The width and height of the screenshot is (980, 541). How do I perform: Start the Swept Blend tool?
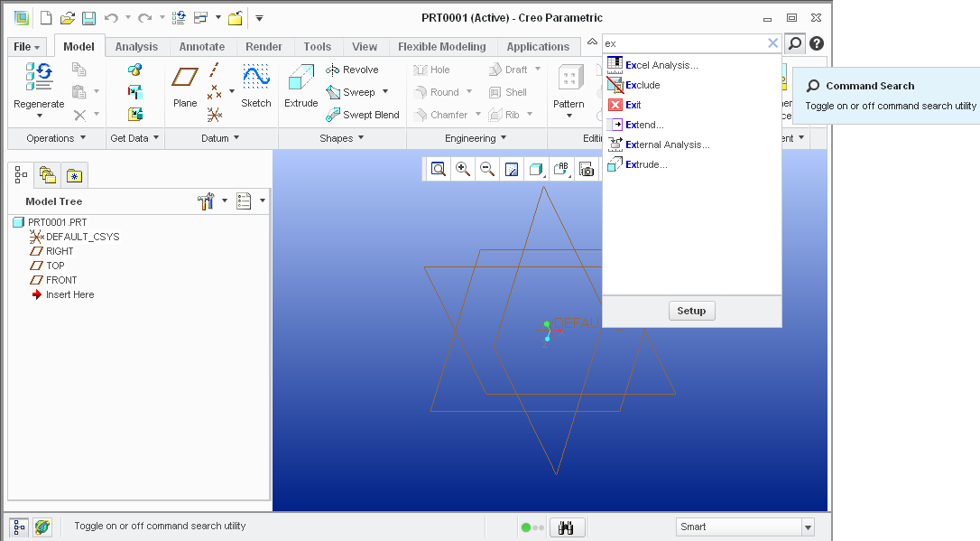click(x=363, y=115)
